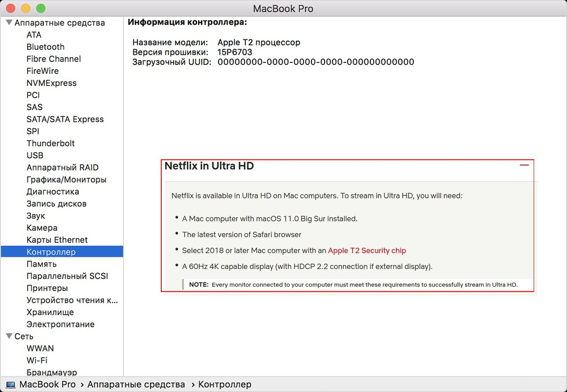The width and height of the screenshot is (567, 392).
Task: Click the macOS 11.0 Big Sur bullet
Action: 270,219
